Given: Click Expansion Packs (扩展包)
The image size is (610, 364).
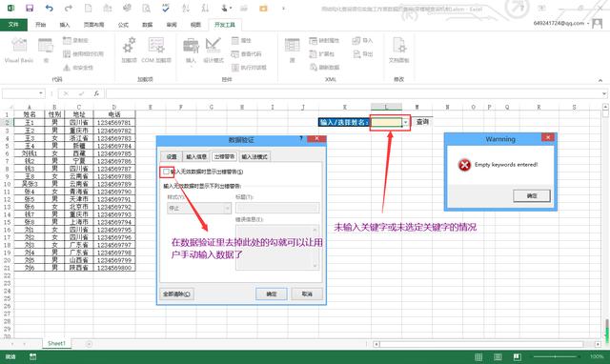Looking at the screenshot, I should (x=322, y=53).
